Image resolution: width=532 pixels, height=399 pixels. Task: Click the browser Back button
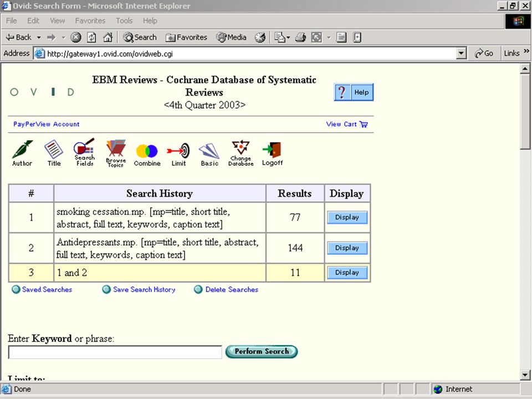point(19,37)
